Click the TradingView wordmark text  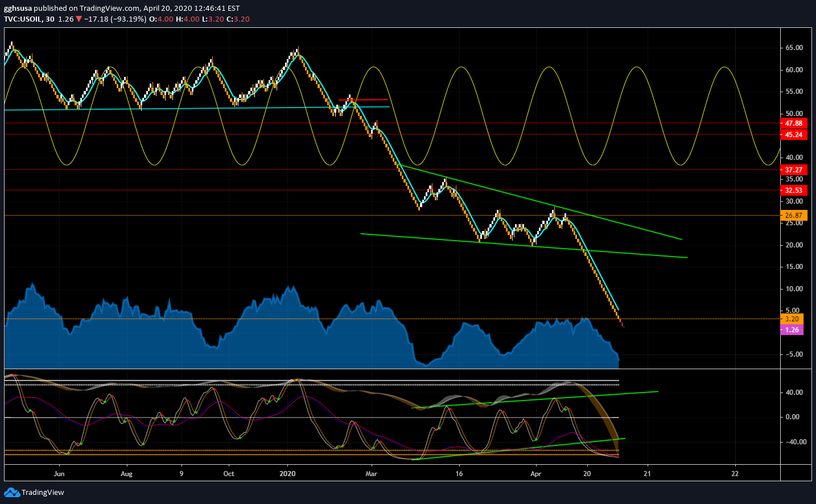pos(43,493)
